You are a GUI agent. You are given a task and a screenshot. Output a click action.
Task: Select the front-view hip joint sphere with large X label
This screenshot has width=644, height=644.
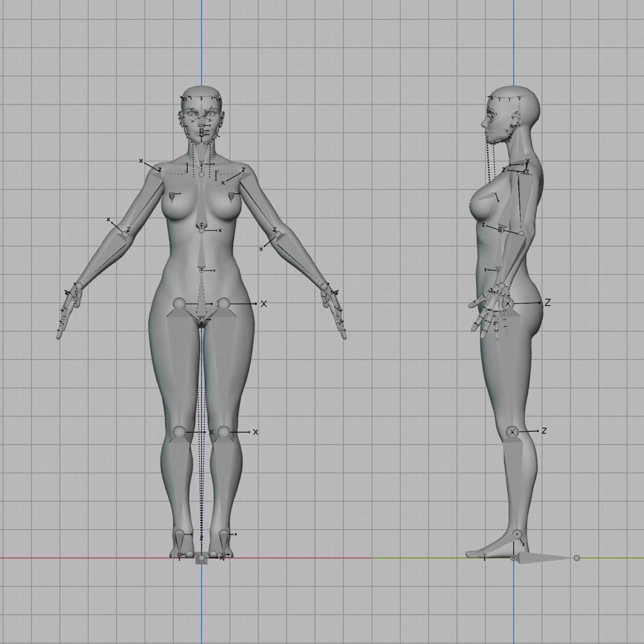(x=224, y=304)
